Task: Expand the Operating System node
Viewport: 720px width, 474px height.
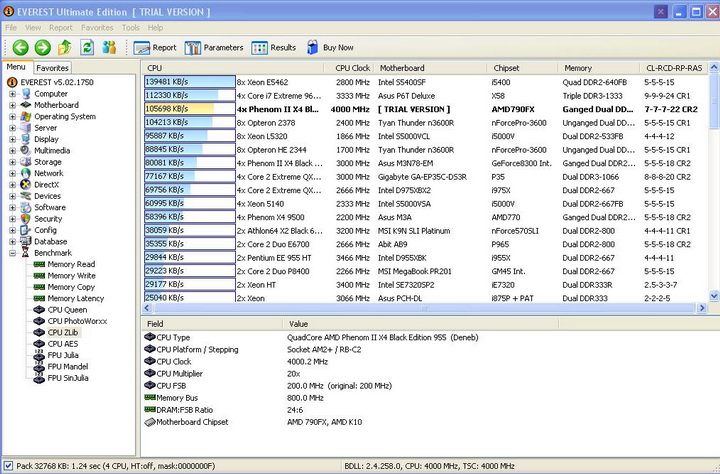Action: pyautogui.click(x=12, y=117)
